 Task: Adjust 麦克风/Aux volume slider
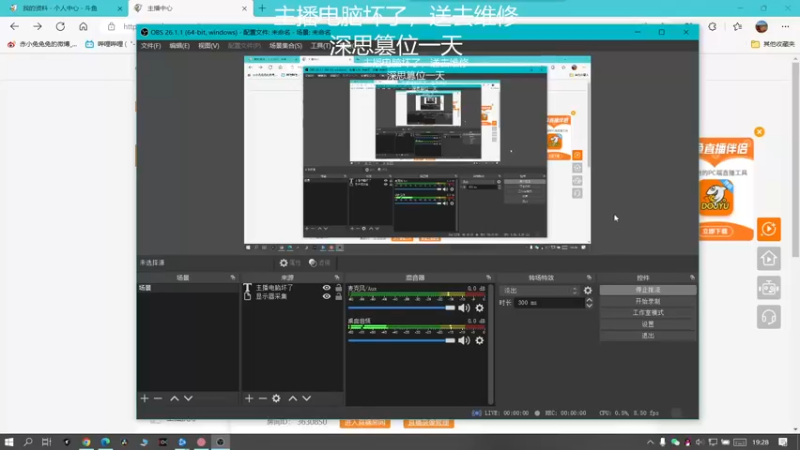pyautogui.click(x=402, y=308)
